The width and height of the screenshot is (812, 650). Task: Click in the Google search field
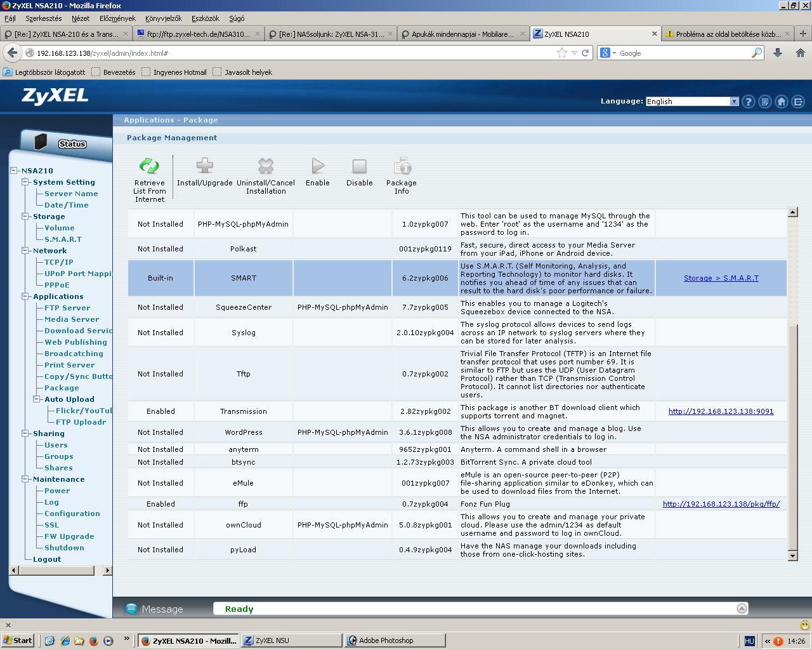(684, 53)
